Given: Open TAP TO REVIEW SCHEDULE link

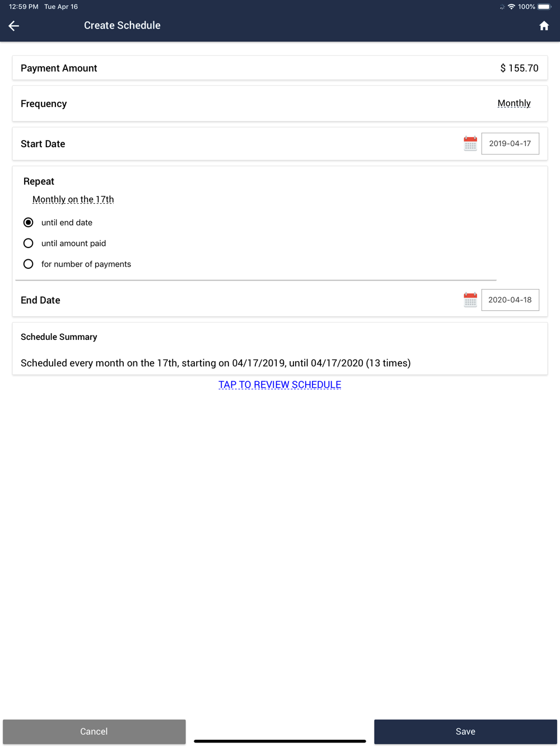Looking at the screenshot, I should [x=279, y=385].
